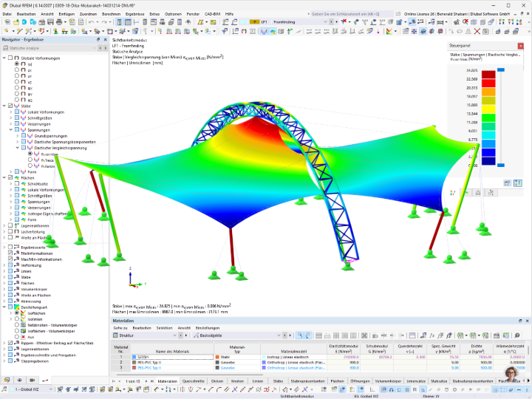The width and height of the screenshot is (532, 399).
Task: Click the Selektion menu in Materials panel
Action: 164,328
